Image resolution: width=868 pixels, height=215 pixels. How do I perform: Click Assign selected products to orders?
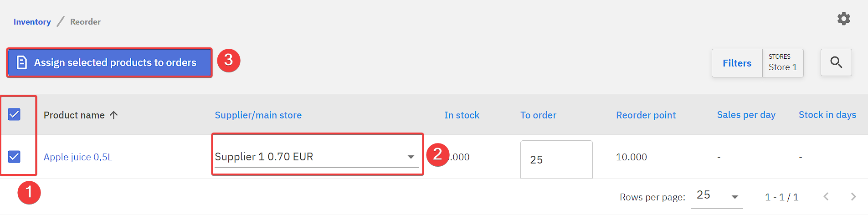[115, 62]
